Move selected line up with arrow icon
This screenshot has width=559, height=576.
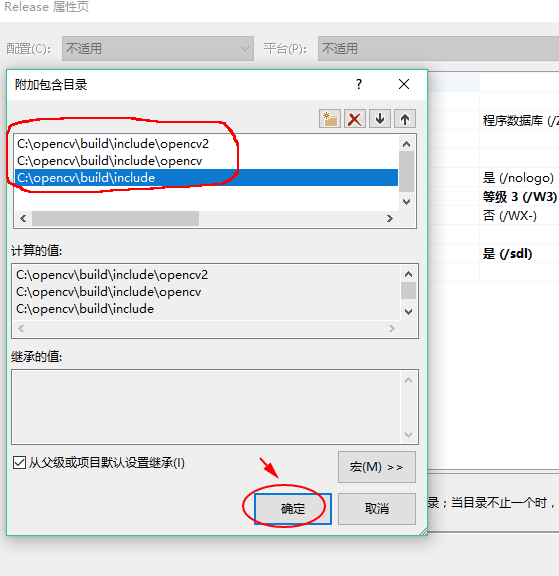(405, 119)
